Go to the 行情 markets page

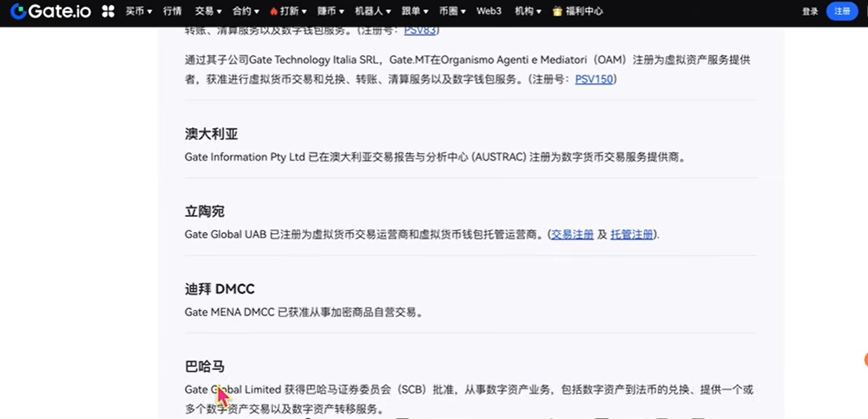[x=172, y=11]
